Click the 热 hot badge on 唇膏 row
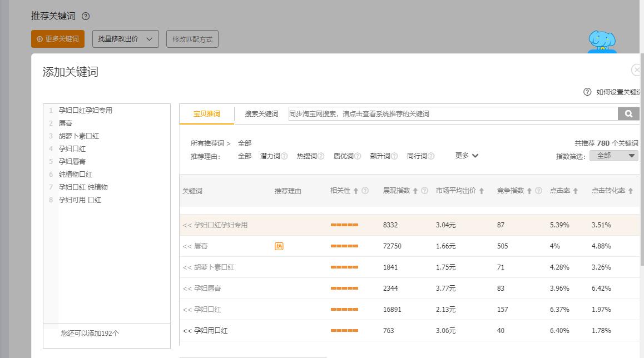The height and width of the screenshot is (358, 644). [x=279, y=246]
